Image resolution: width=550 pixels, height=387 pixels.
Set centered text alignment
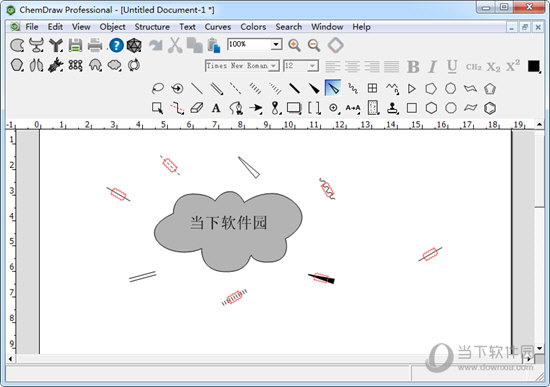tap(352, 66)
